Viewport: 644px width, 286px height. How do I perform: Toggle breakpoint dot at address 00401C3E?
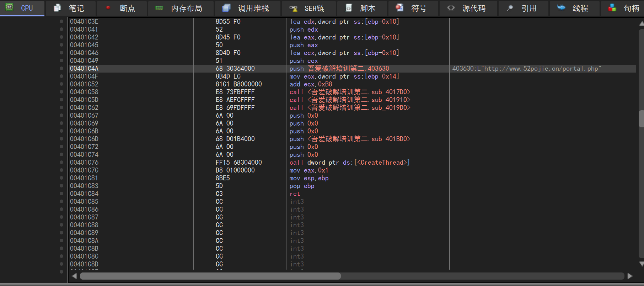click(x=61, y=22)
